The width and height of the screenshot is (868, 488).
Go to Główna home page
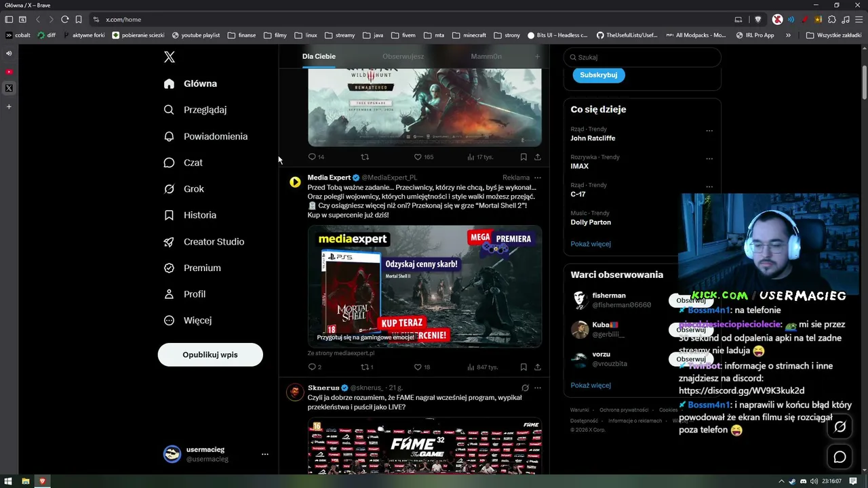click(191, 83)
